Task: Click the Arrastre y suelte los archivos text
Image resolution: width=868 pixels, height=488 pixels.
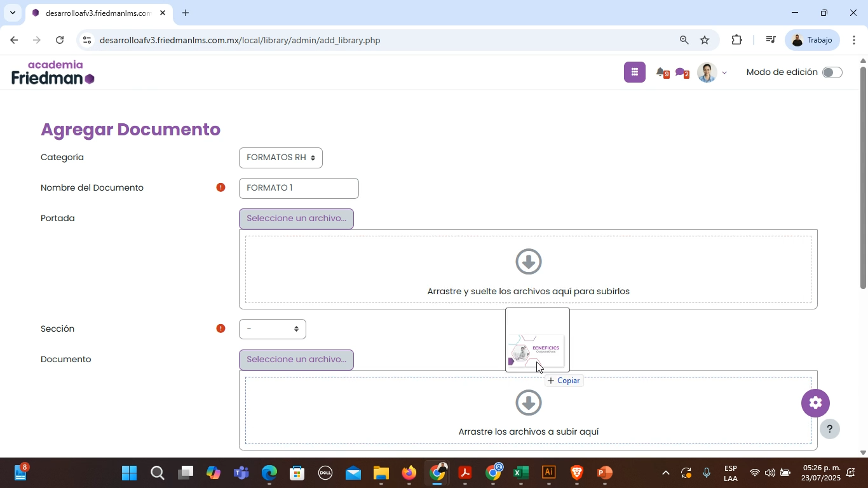Action: click(528, 292)
